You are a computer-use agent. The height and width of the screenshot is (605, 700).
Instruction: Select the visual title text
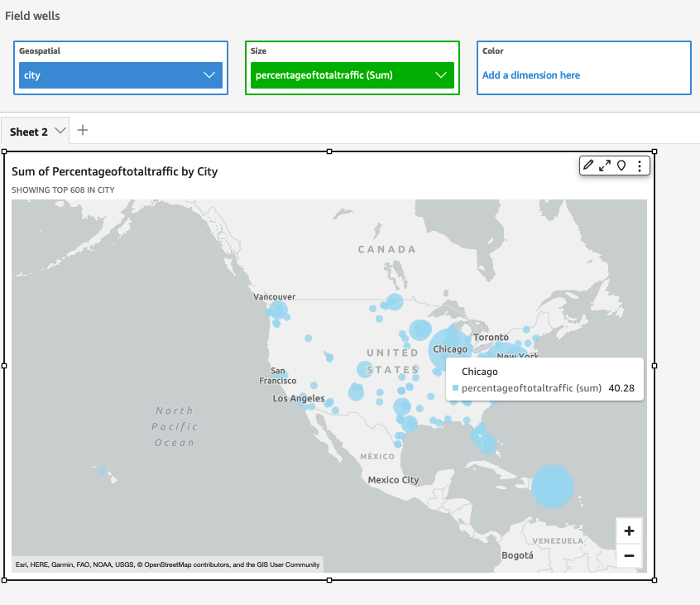(113, 171)
